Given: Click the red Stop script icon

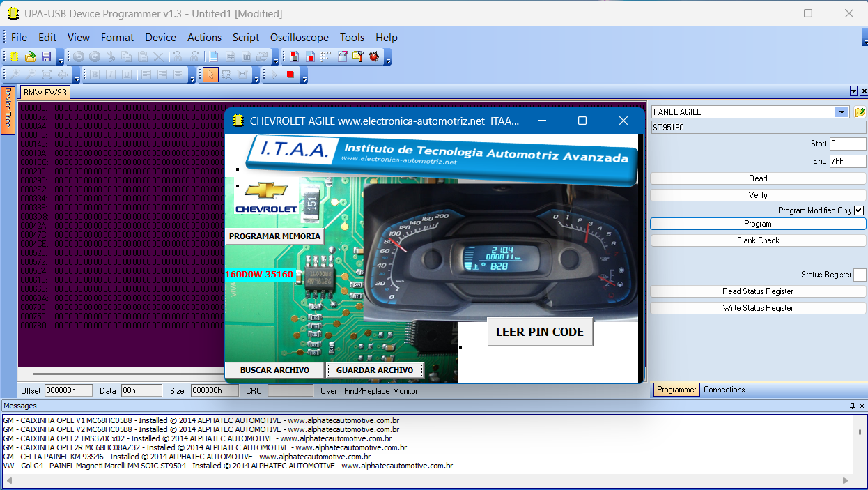Looking at the screenshot, I should [x=290, y=75].
